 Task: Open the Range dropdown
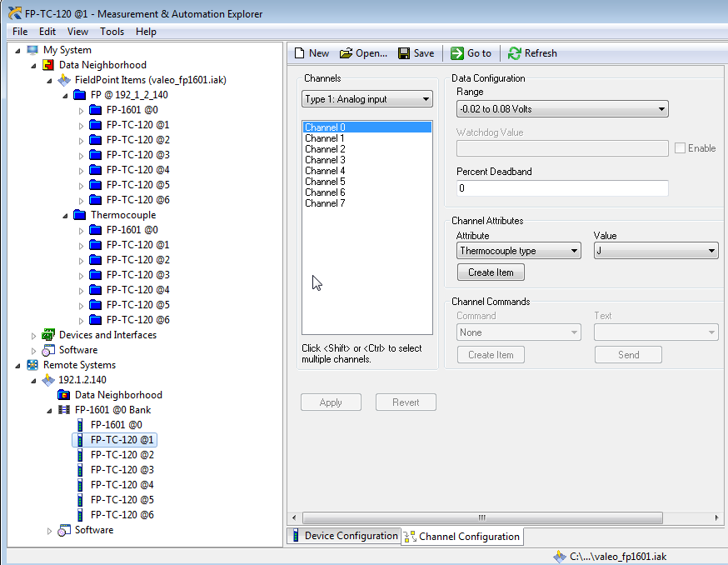(562, 108)
